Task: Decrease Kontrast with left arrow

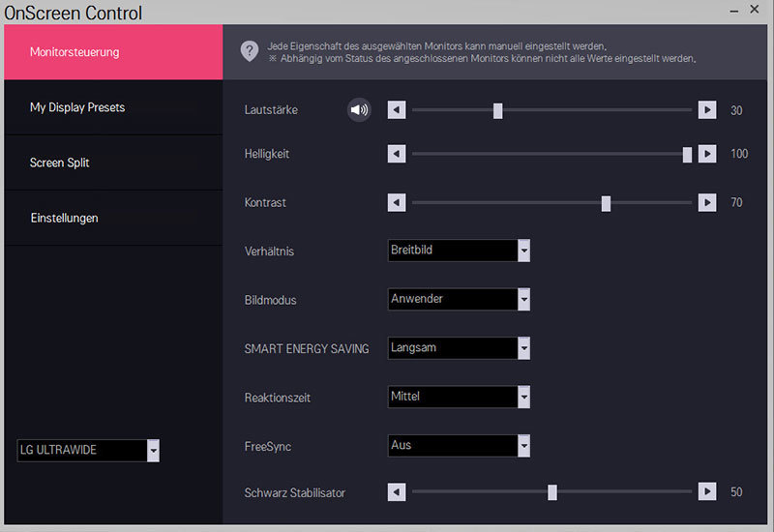Action: (397, 202)
